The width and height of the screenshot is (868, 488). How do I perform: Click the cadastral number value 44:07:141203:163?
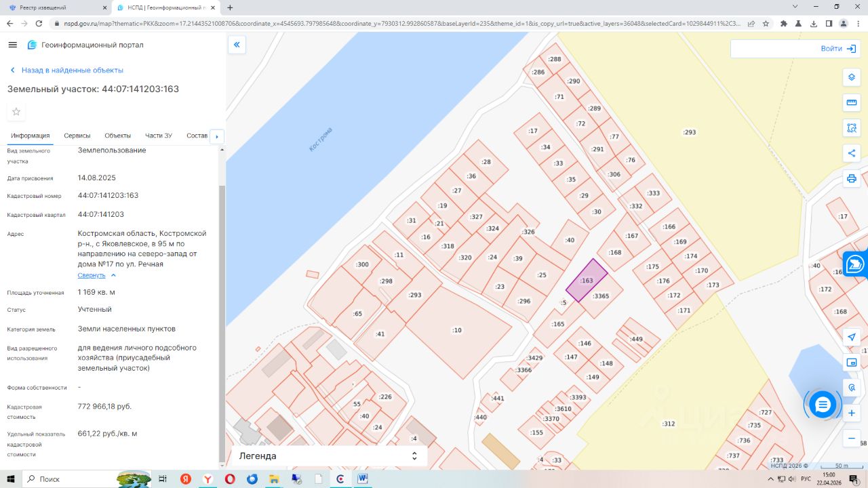[108, 195]
